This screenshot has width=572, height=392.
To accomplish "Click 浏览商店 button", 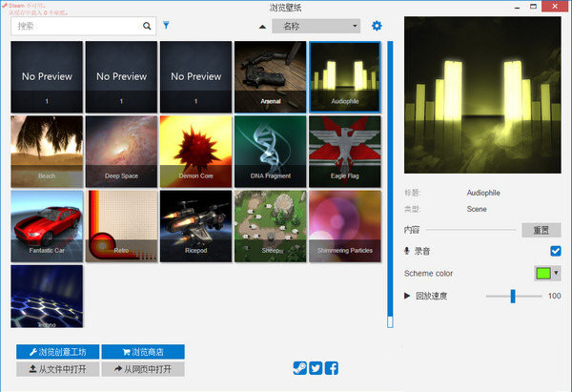I will point(143,352).
